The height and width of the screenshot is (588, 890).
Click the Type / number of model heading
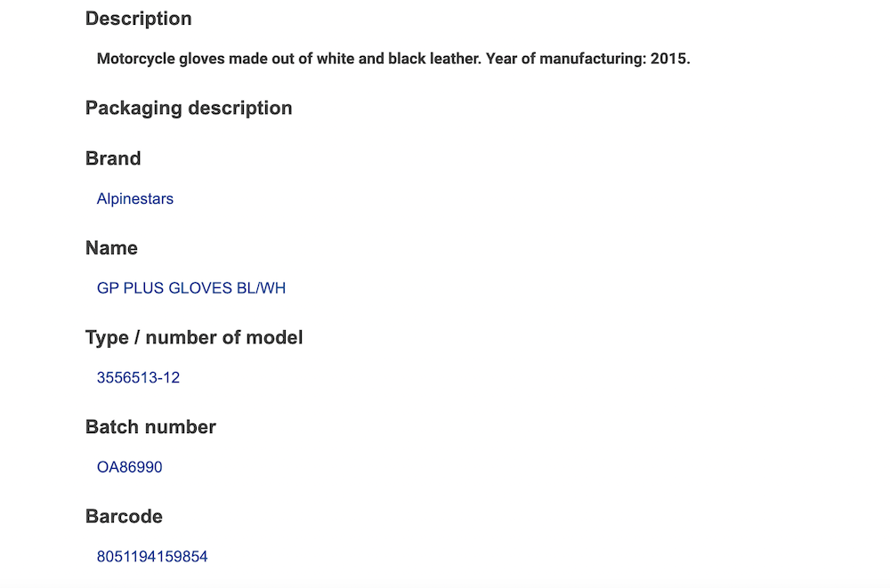[x=194, y=338]
